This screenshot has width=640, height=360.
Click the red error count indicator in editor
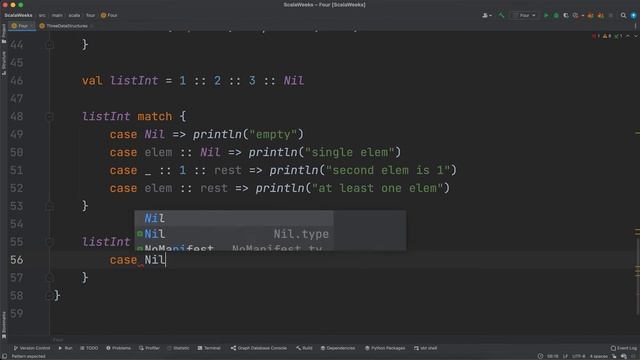(x=596, y=36)
